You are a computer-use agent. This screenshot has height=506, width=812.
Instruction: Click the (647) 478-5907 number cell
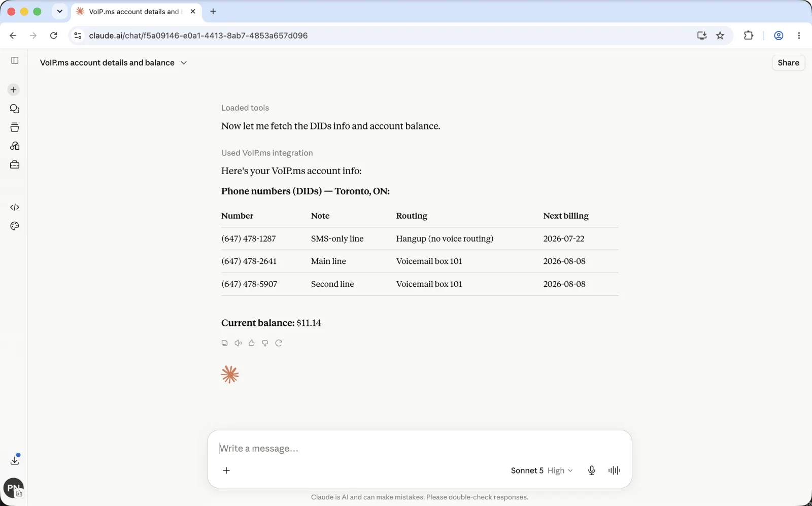point(249,284)
